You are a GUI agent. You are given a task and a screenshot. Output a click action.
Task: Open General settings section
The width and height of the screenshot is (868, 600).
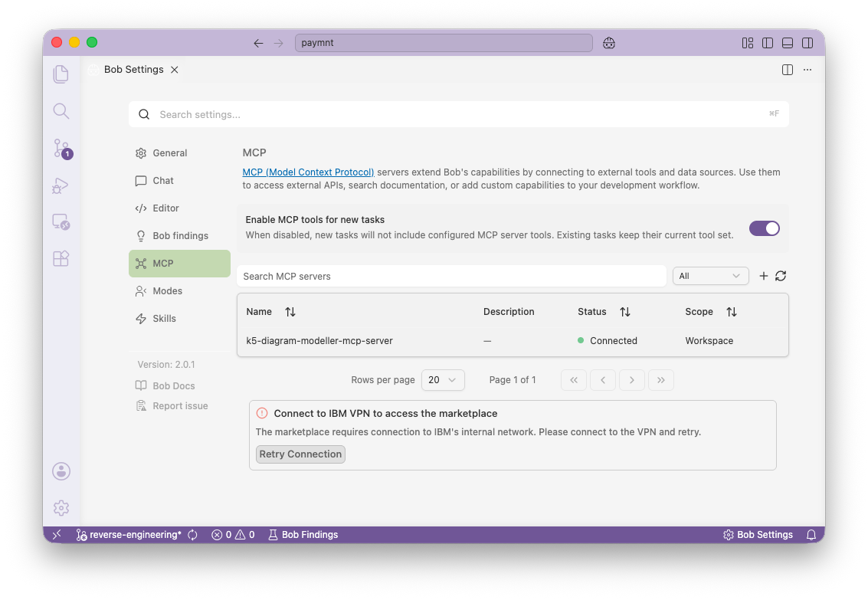[179, 152]
